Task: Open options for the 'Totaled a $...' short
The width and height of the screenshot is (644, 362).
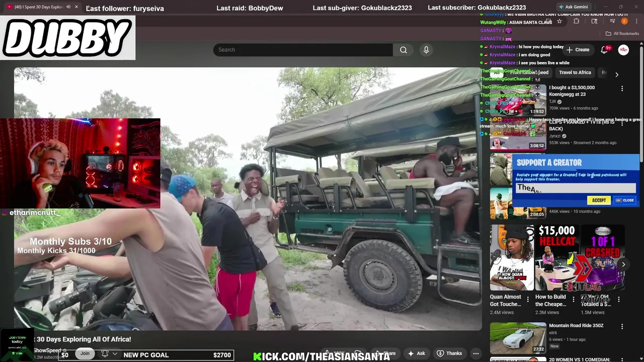Action: click(x=618, y=300)
